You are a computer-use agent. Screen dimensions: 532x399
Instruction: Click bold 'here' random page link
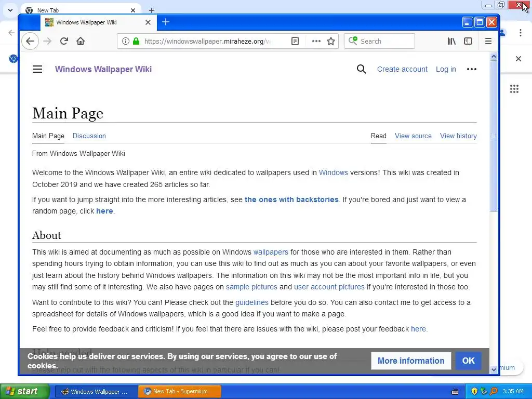coord(104,211)
